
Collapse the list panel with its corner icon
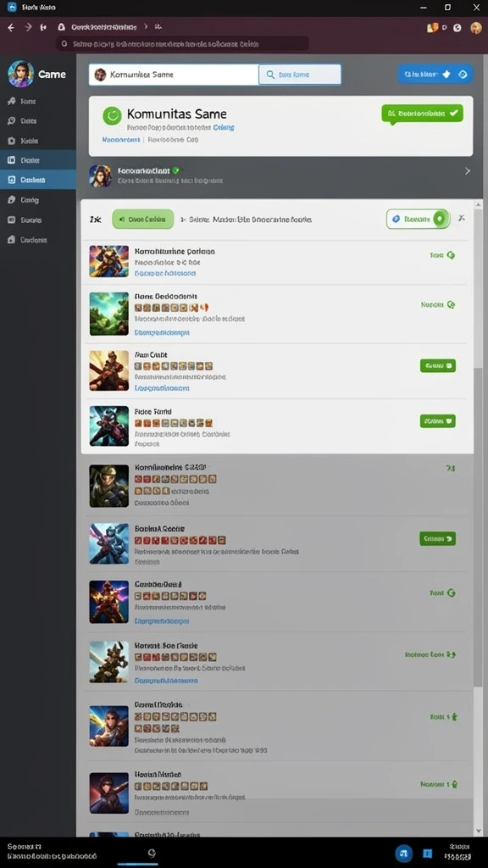[462, 218]
